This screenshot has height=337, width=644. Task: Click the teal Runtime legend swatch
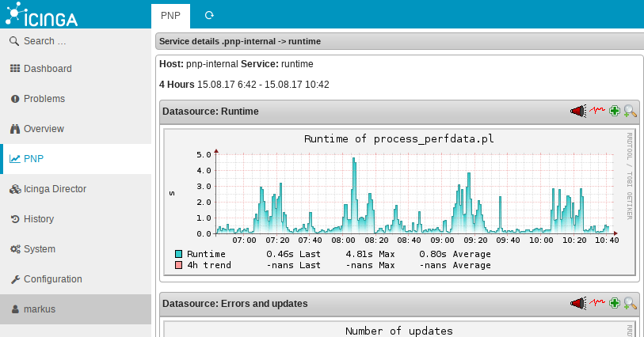click(x=179, y=254)
